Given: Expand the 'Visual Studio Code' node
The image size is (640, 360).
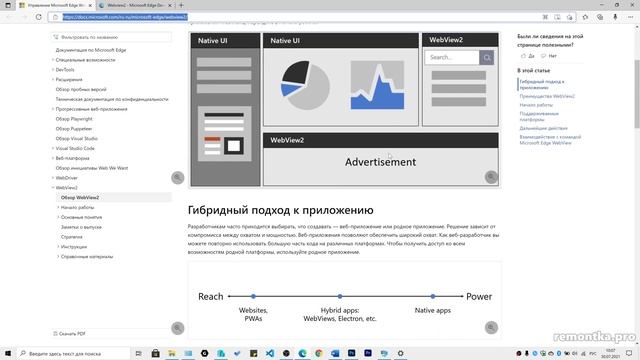Looking at the screenshot, I should pos(53,148).
